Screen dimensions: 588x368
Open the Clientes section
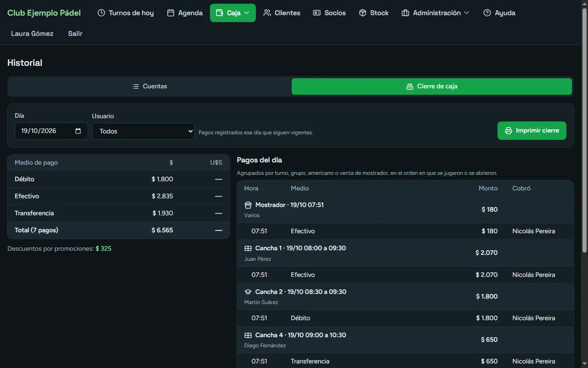282,13
